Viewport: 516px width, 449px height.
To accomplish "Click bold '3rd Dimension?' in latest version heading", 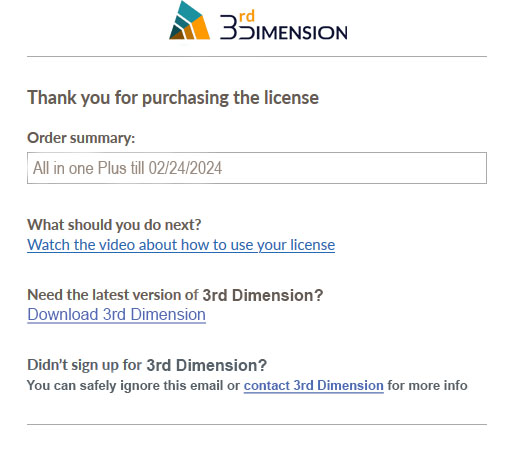I will [263, 295].
